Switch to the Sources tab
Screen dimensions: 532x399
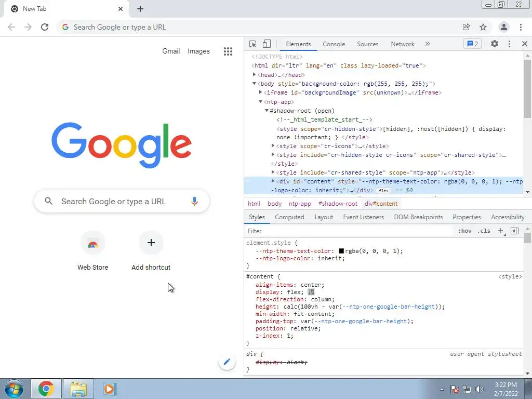[367, 44]
